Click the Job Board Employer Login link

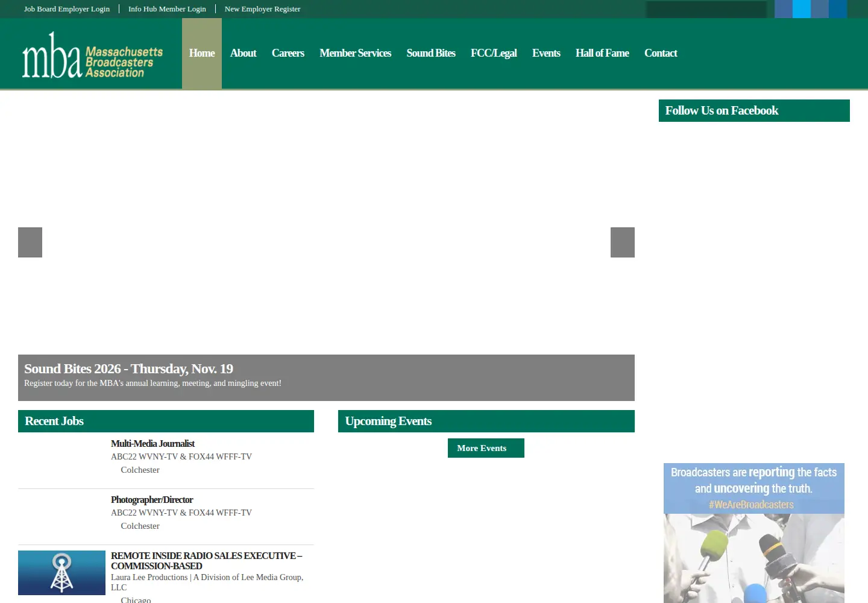coord(67,9)
